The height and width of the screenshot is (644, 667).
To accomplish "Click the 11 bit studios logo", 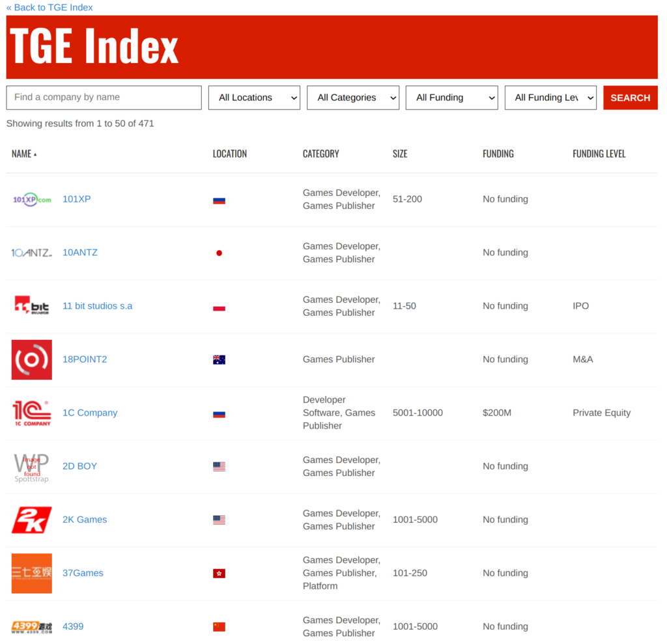I will pos(32,305).
